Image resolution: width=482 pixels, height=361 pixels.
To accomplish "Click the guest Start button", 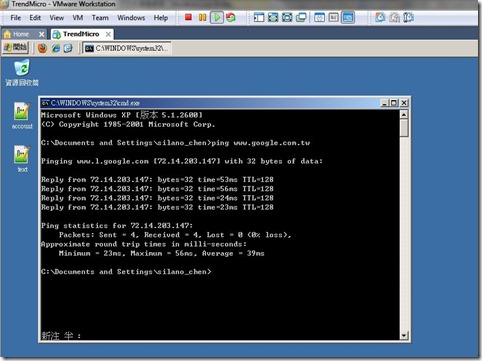I will [x=15, y=48].
